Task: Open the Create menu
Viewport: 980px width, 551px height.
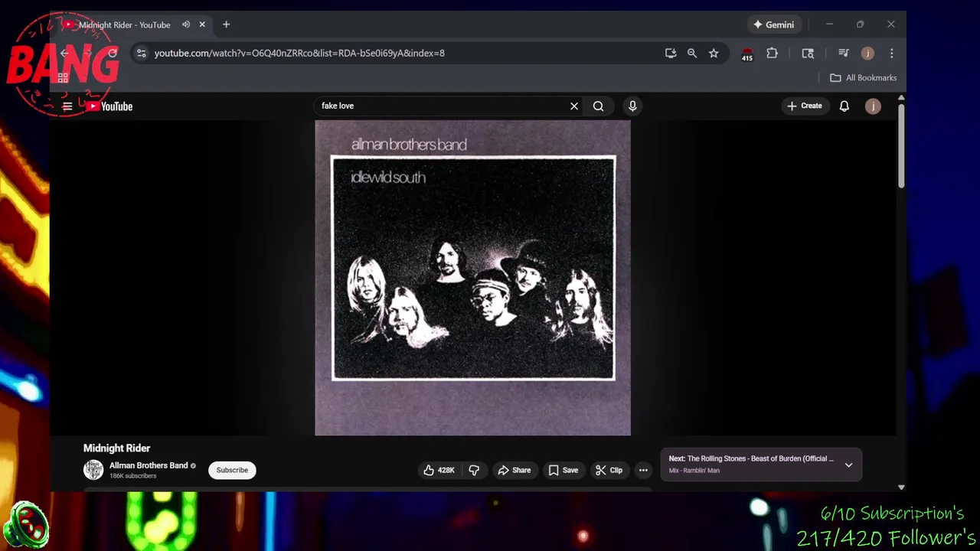Action: click(x=804, y=106)
